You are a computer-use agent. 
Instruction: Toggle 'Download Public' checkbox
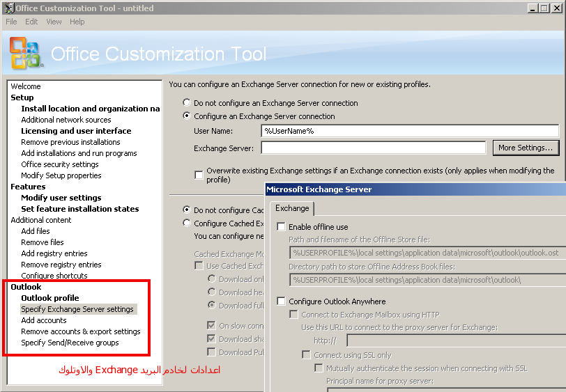coord(211,352)
